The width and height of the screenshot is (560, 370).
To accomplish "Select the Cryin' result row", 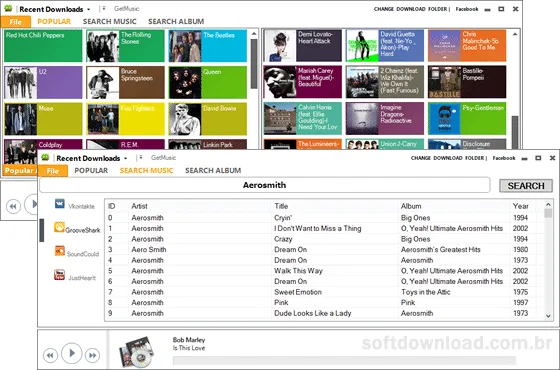I will tap(325, 218).
